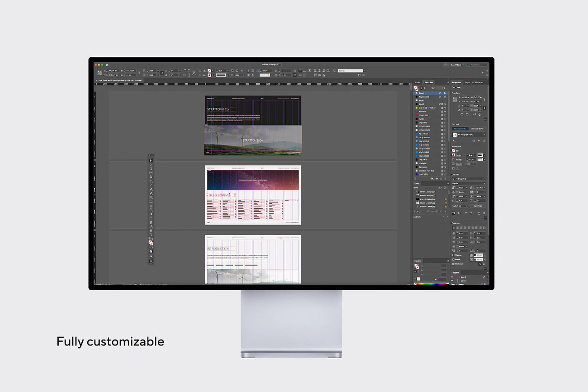The height and width of the screenshot is (392, 588).
Task: Click the fill/stroke proxy in the Colour panel
Action: click(416, 266)
